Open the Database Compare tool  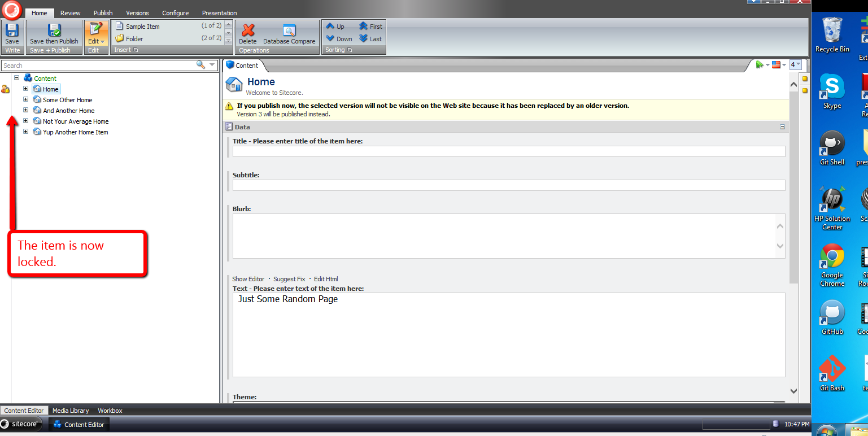pos(289,31)
